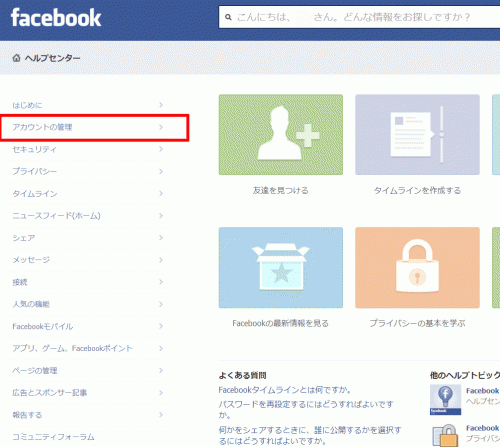Expand the chevron beside シェア
This screenshot has height=447, width=500.
pos(161,238)
